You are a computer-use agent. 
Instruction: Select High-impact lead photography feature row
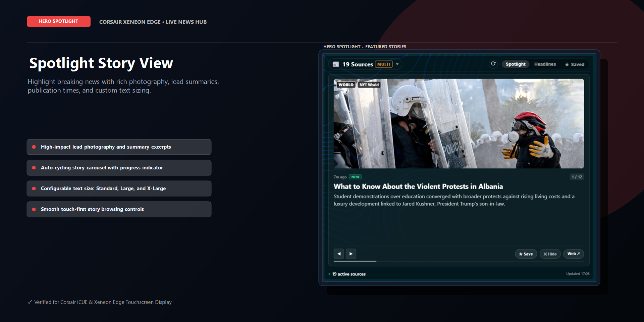coord(119,147)
